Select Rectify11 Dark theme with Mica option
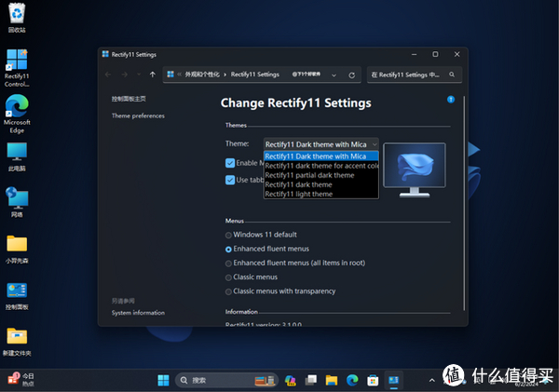Image resolution: width=559 pixels, height=392 pixels. (x=320, y=156)
